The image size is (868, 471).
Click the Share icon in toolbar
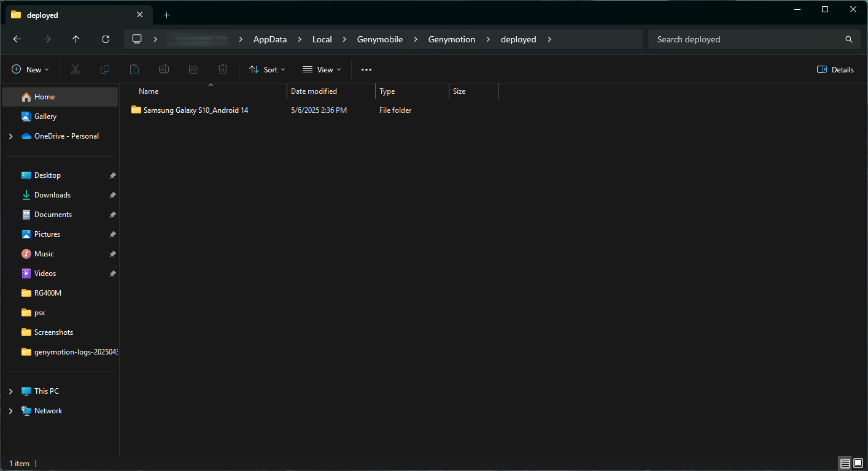pyautogui.click(x=193, y=70)
